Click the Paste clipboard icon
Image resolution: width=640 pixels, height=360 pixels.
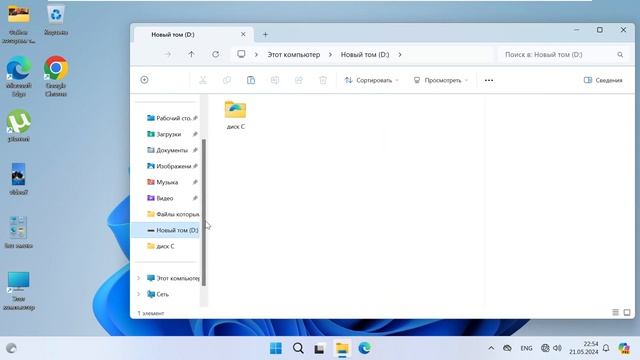(251, 80)
